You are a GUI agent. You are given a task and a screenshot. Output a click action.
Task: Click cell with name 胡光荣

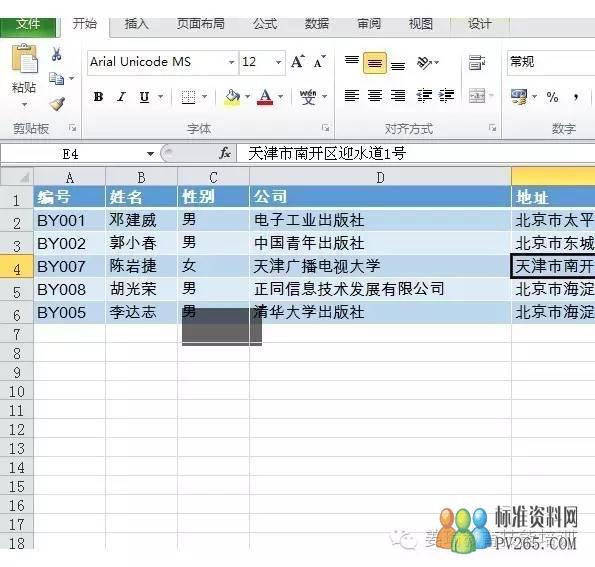click(x=141, y=289)
